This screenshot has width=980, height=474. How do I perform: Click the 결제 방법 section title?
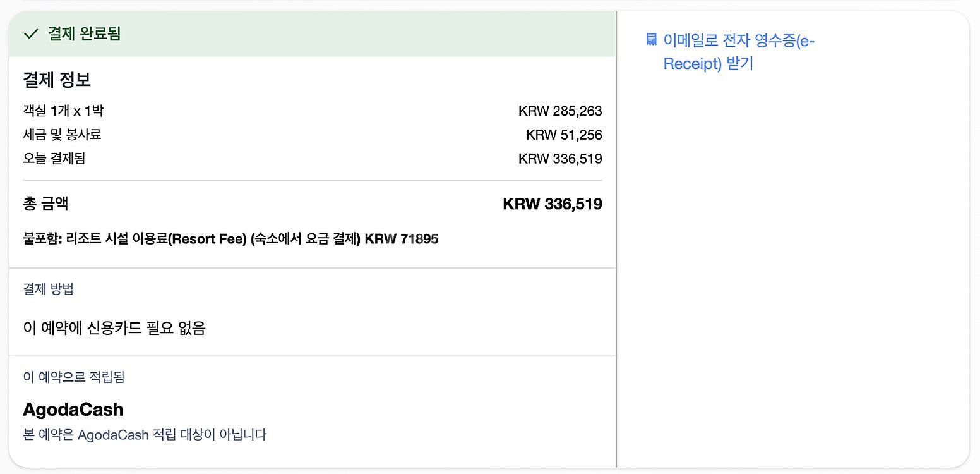(x=48, y=289)
